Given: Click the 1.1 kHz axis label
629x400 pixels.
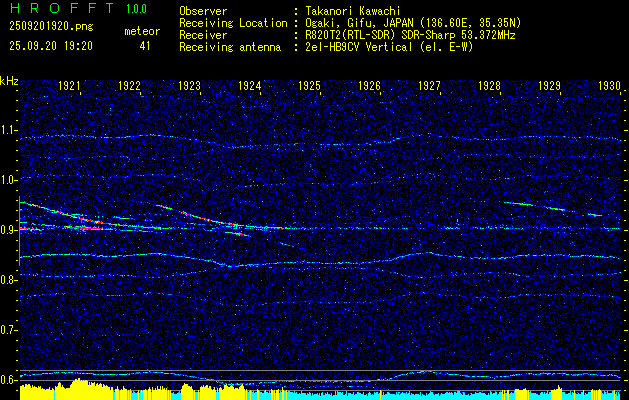Looking at the screenshot, I should [9, 130].
